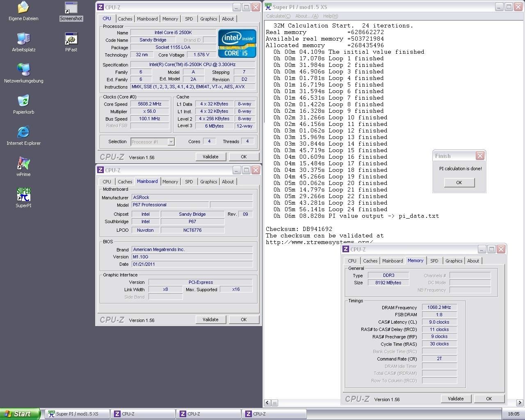
Task: Click the Checksum DB941692 line in Super PI
Action: pyautogui.click(x=299, y=229)
